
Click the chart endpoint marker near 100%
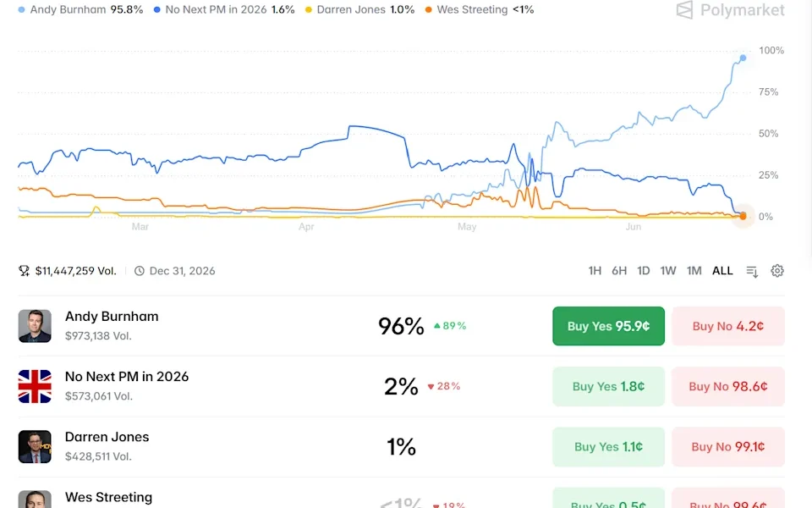(x=743, y=58)
